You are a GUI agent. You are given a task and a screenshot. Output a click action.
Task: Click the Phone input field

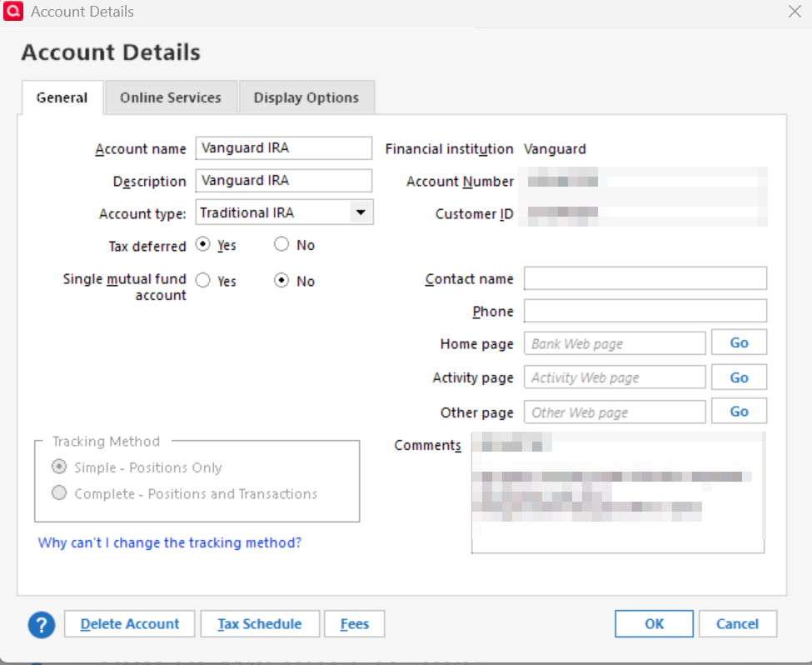pyautogui.click(x=645, y=311)
